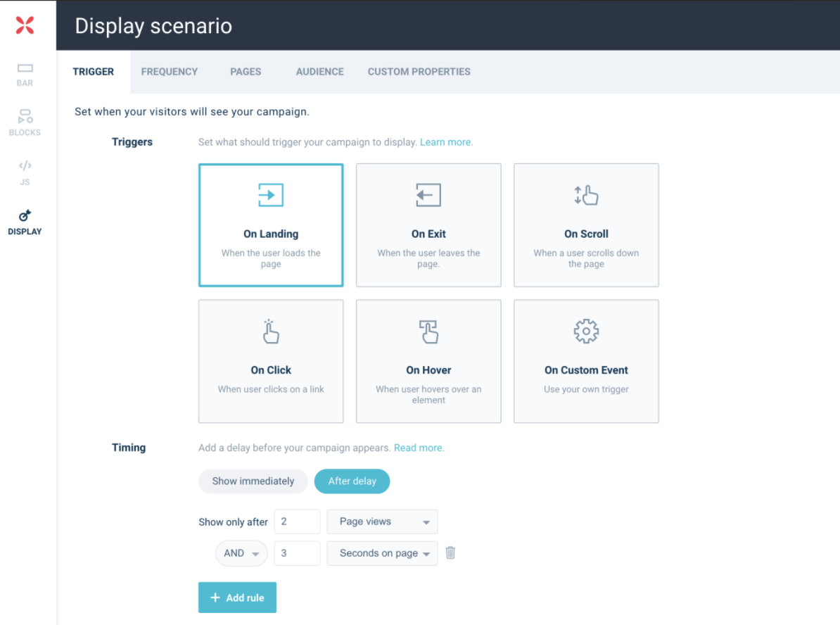Open the Read more link

pyautogui.click(x=419, y=448)
